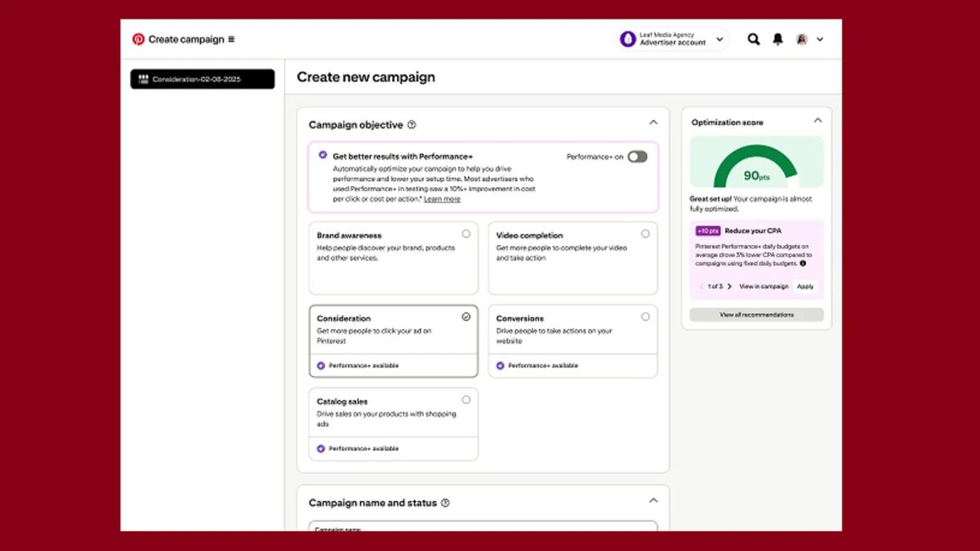Click the Leaf Media Agency purple logo
Screen dimensions: 980x551
627,39
